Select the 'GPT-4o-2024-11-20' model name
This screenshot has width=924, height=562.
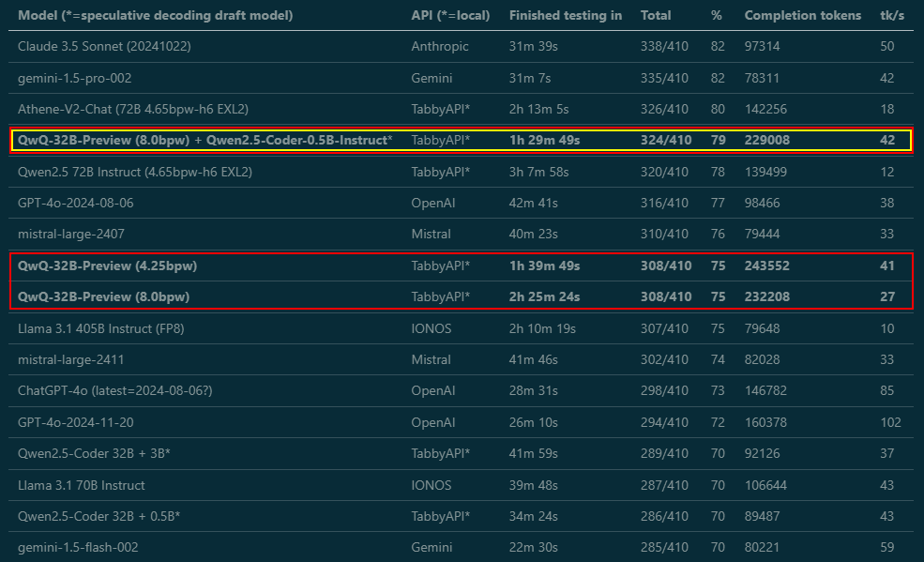tap(75, 423)
